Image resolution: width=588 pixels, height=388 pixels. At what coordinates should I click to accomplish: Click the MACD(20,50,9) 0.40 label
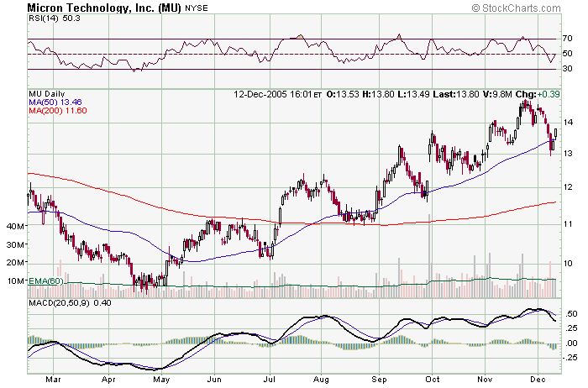tap(70, 302)
